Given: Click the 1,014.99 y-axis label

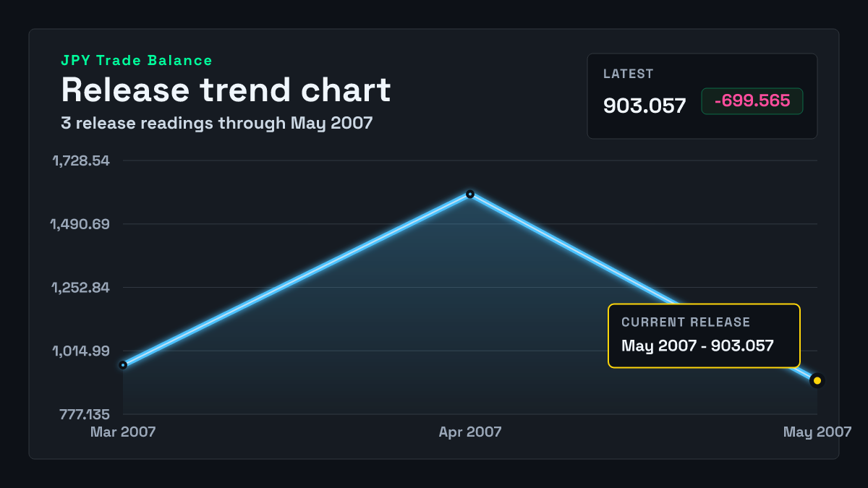Looking at the screenshot, I should click(x=80, y=351).
